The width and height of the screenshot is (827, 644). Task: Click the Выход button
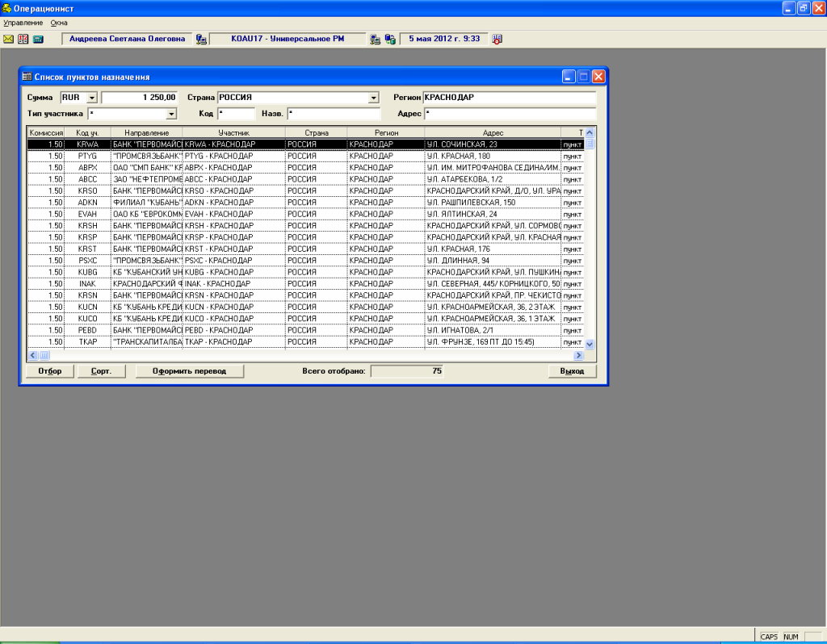[x=572, y=371]
